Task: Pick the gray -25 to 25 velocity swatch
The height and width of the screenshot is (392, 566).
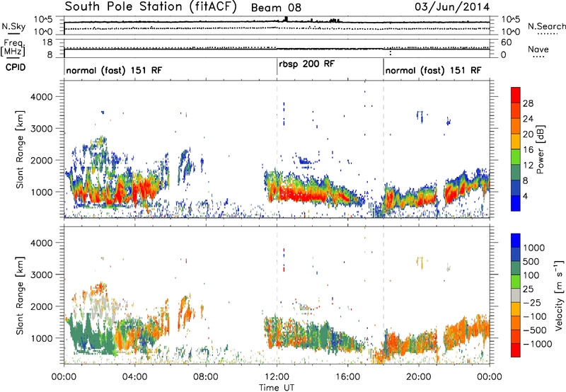Action: [x=516, y=295]
